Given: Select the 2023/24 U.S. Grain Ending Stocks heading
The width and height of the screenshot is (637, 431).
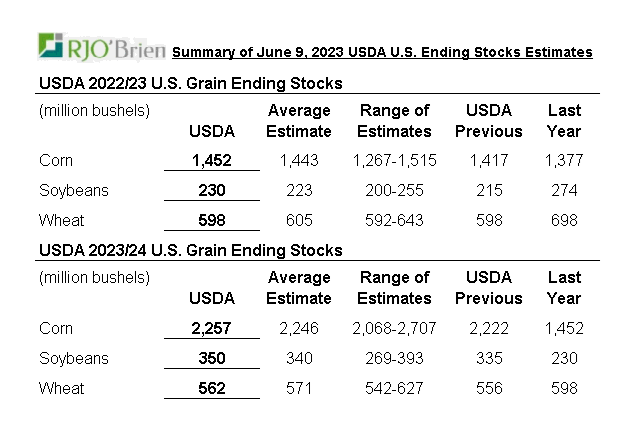Looking at the screenshot, I should [x=190, y=250].
